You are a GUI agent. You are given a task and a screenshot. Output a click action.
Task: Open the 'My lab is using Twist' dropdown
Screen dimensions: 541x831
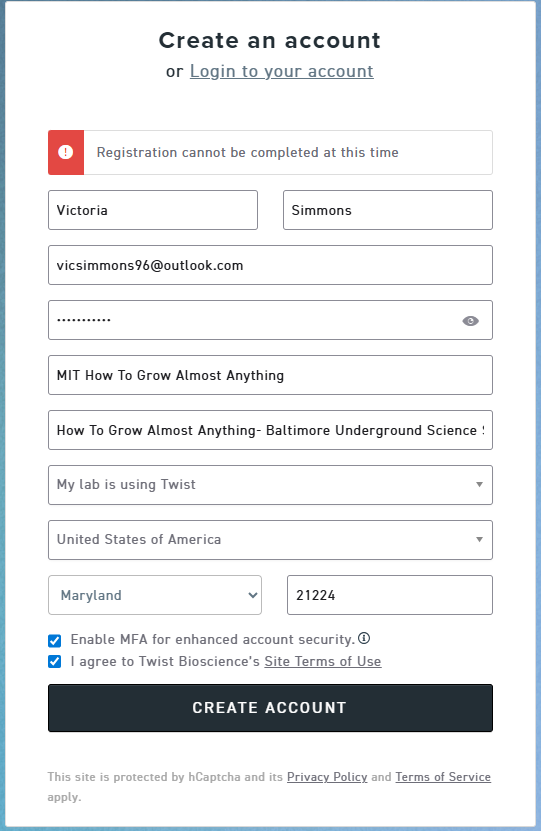270,485
